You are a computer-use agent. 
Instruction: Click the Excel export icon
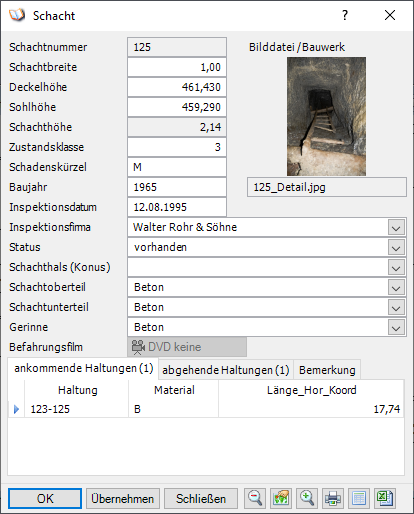click(x=385, y=498)
